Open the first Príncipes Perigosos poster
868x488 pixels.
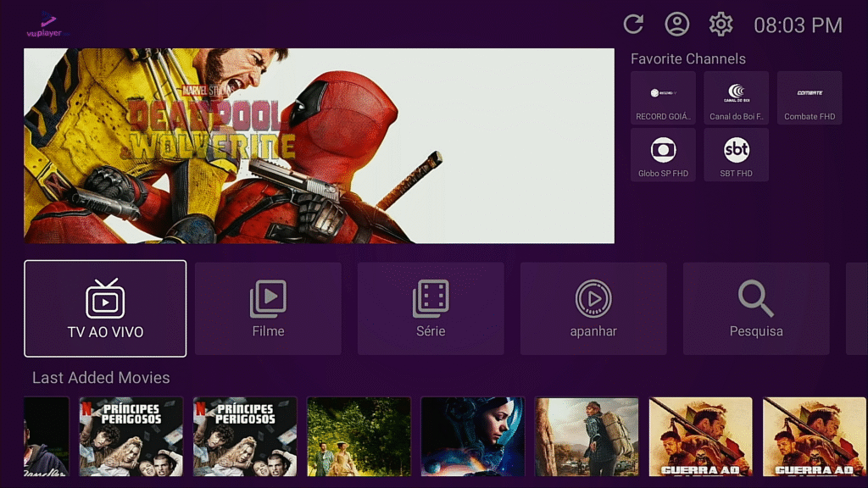131,437
